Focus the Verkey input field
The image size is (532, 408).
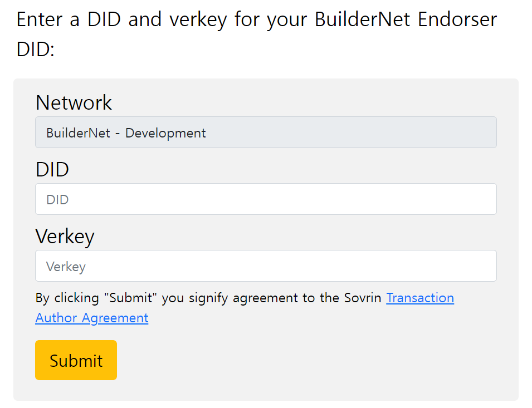coord(266,266)
